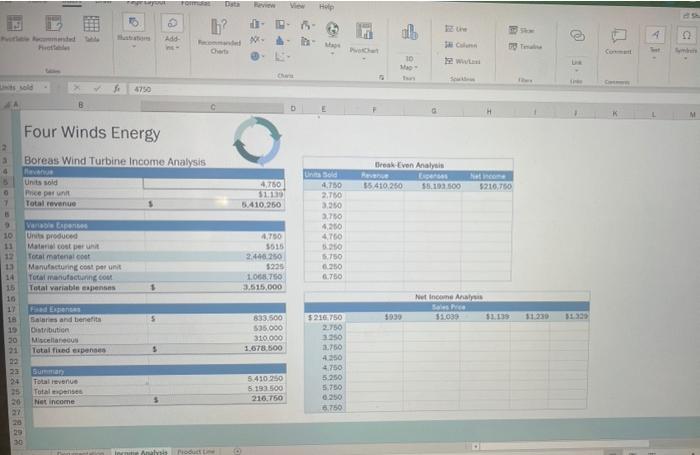700x455 pixels.
Task: Insert a line or area chart
Action: 256,40
